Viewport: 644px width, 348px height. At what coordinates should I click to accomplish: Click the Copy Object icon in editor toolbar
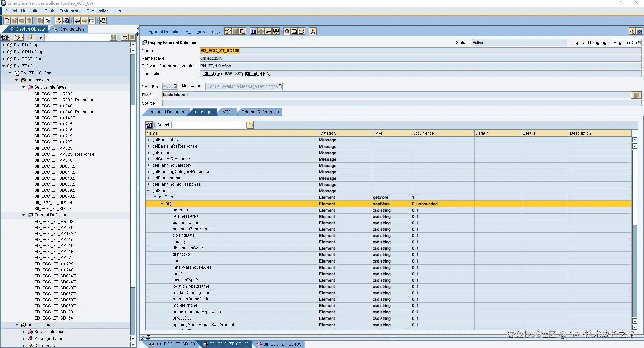point(243,31)
